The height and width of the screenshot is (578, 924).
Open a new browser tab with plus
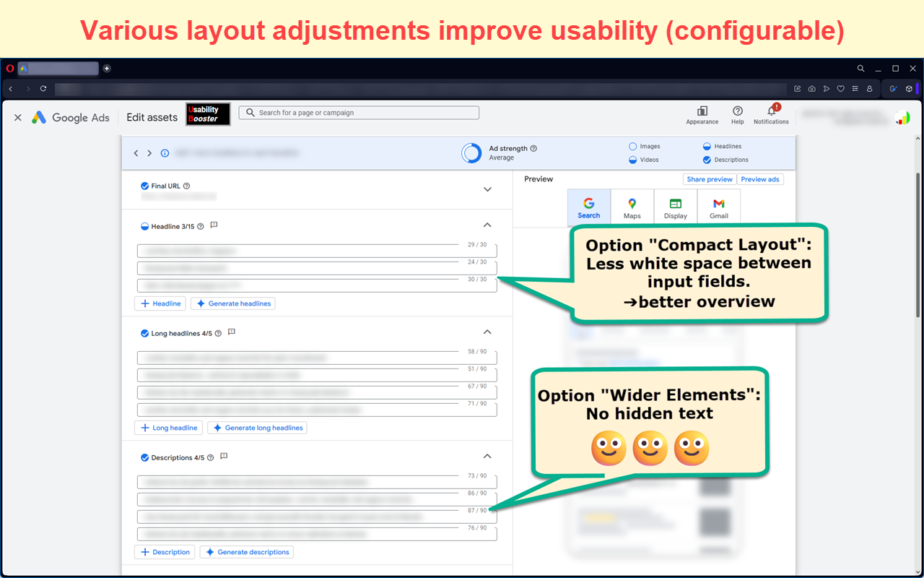point(107,69)
